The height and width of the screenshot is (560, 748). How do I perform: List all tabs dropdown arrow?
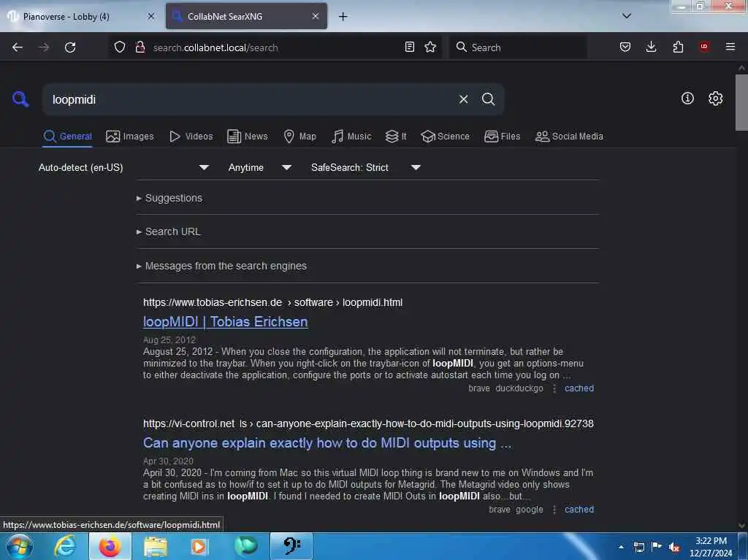(627, 16)
